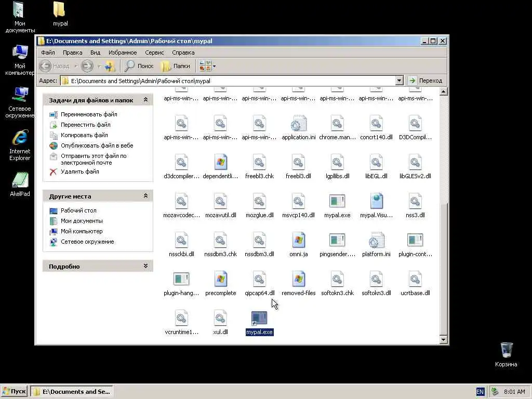Select the precomplete file
The width and height of the screenshot is (532, 399).
click(x=220, y=284)
